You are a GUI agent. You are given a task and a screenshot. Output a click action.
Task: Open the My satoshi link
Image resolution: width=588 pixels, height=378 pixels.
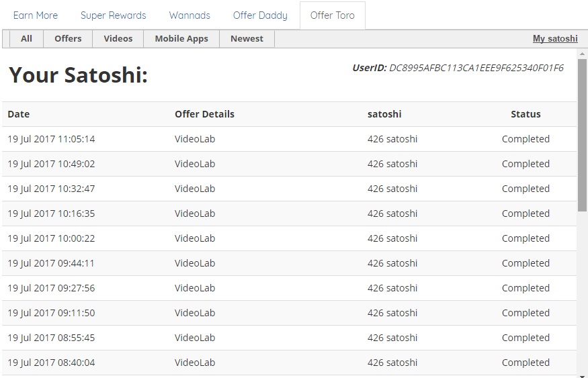pos(555,39)
